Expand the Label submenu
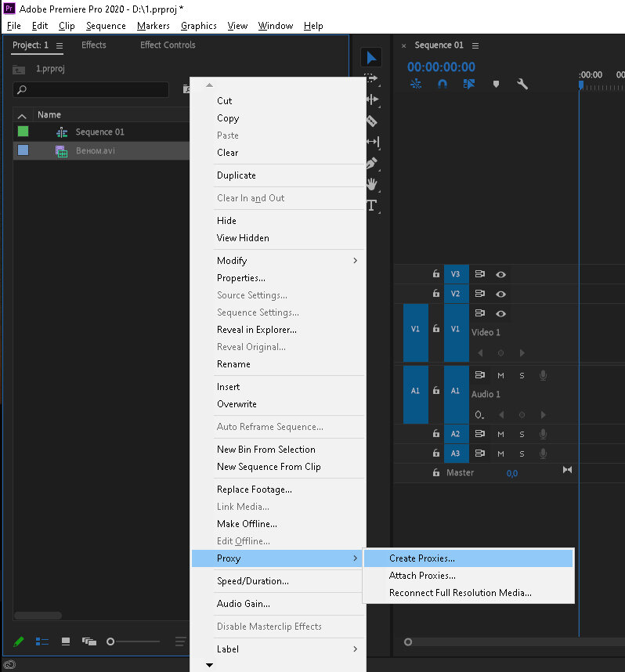 click(x=355, y=649)
